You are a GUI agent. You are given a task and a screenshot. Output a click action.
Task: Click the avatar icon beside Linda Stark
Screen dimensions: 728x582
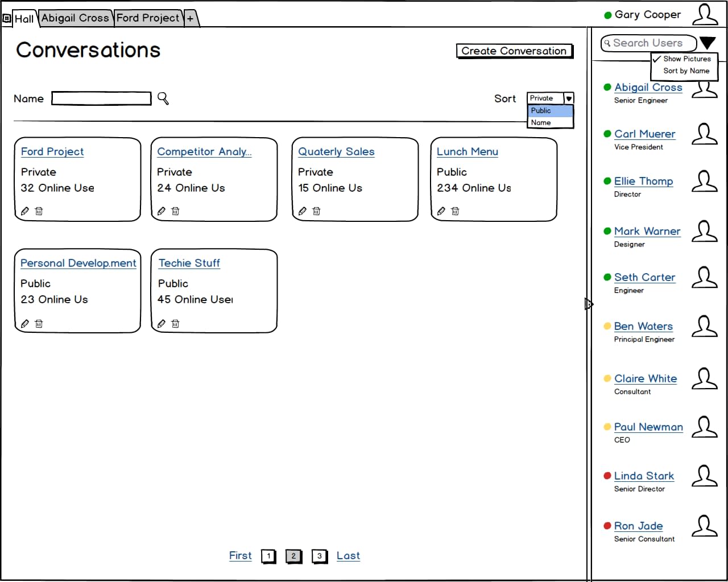[x=705, y=476]
